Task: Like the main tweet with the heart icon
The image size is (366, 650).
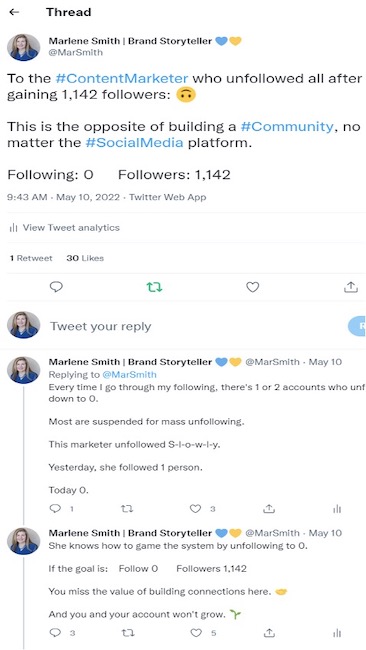Action: click(252, 287)
